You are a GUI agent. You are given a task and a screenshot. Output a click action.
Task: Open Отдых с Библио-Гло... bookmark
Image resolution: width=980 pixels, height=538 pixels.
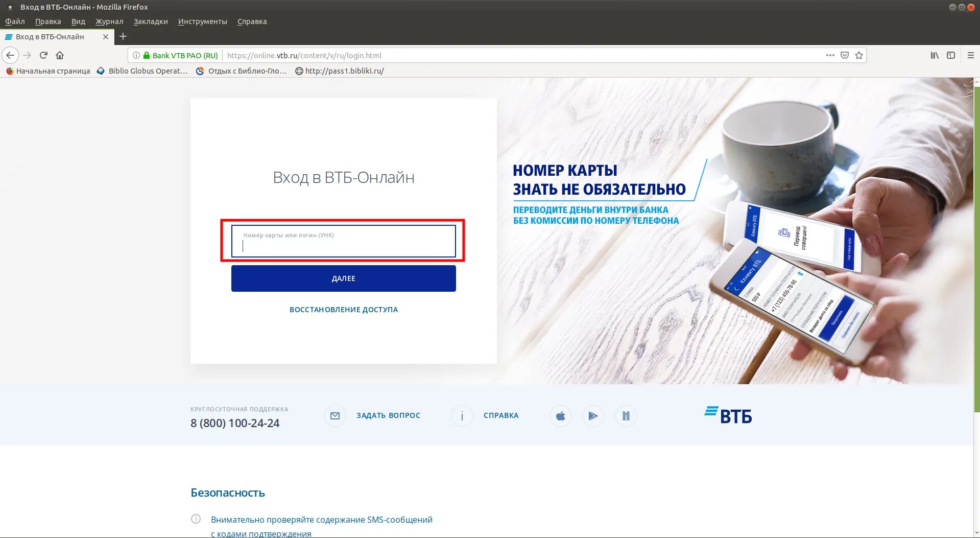coord(242,71)
